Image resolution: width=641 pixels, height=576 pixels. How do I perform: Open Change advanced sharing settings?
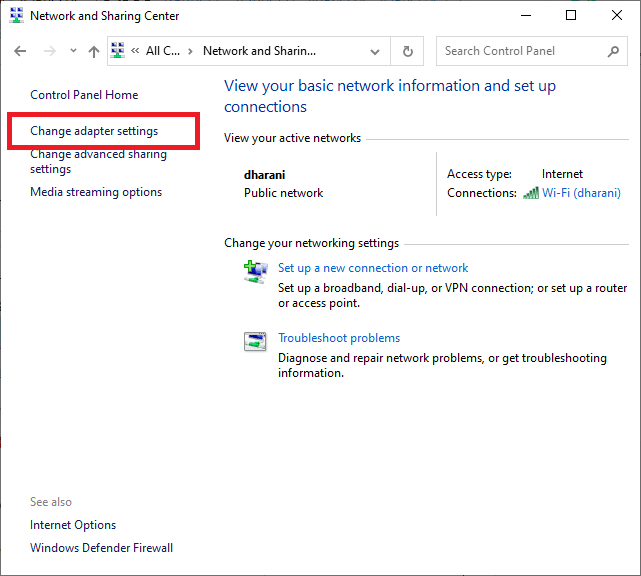[99, 161]
